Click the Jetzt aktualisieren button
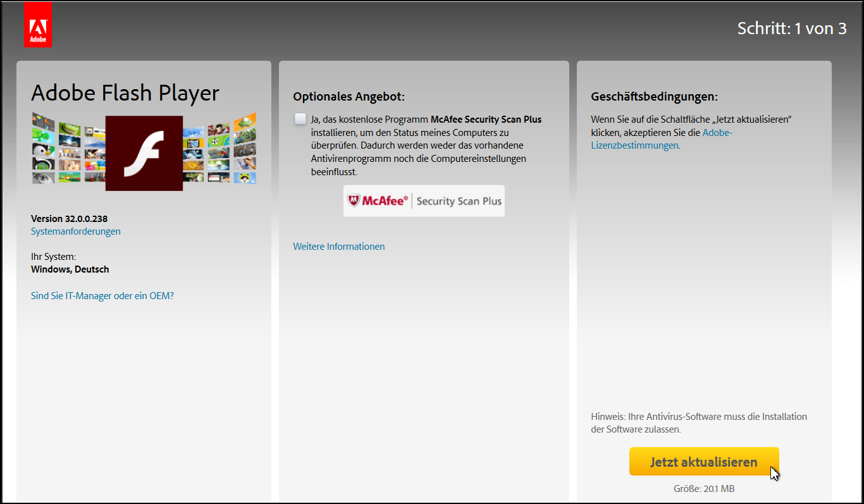 (x=704, y=462)
